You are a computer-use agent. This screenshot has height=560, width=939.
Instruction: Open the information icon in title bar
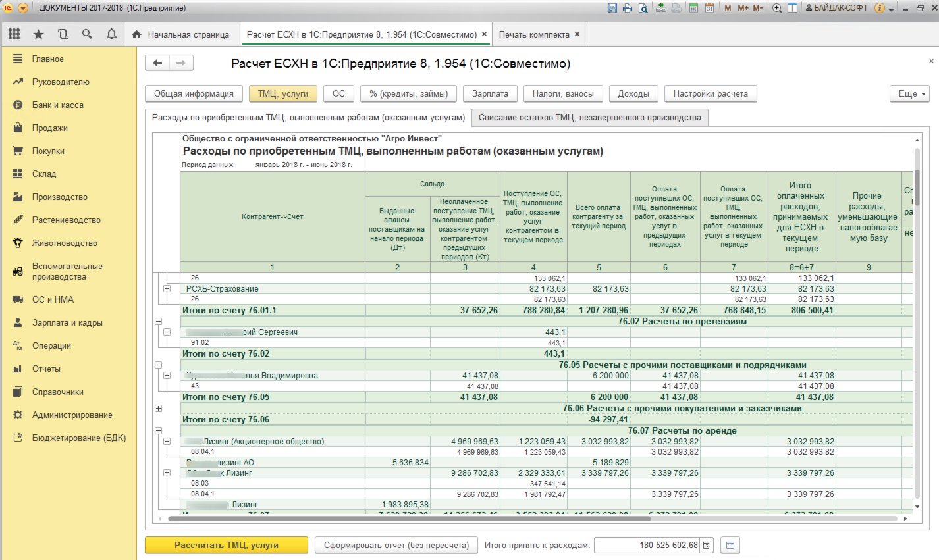(880, 8)
